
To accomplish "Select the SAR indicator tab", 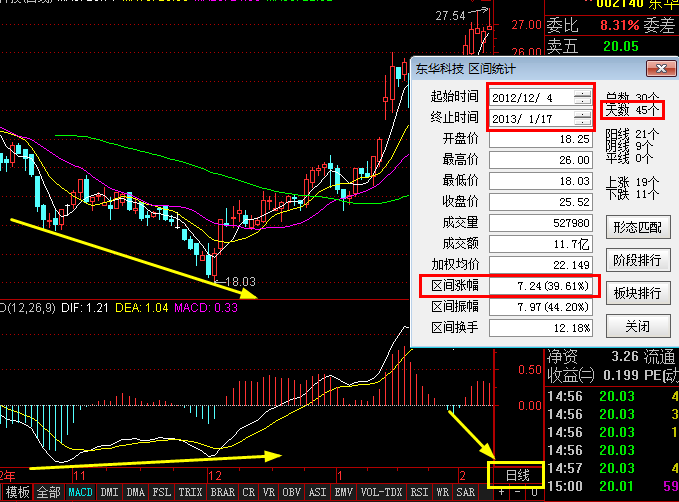I will [x=466, y=492].
